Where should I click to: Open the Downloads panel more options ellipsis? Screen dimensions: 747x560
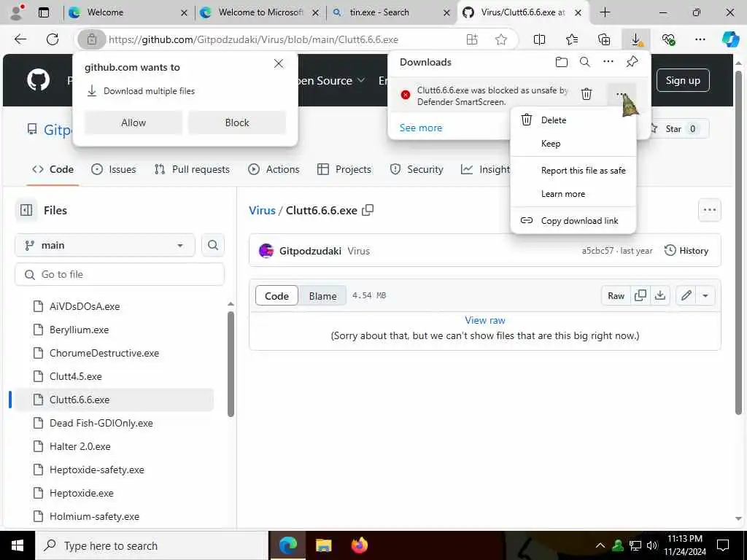[x=608, y=62]
